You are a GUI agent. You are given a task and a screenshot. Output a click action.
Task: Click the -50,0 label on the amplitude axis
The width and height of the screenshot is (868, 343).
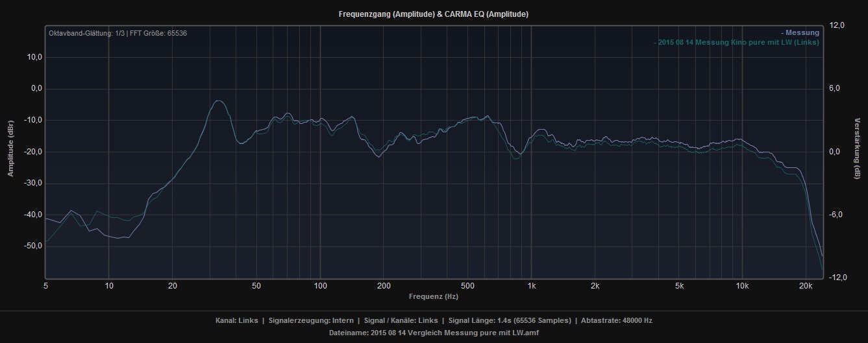click(x=33, y=246)
